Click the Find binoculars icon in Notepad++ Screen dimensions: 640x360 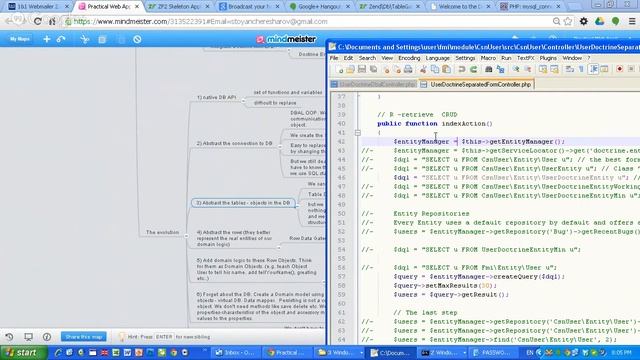(489, 70)
